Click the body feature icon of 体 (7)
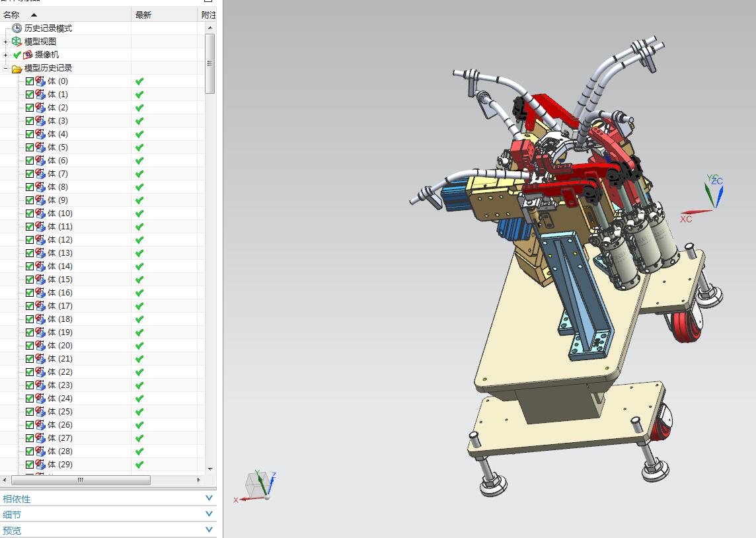 [x=40, y=174]
